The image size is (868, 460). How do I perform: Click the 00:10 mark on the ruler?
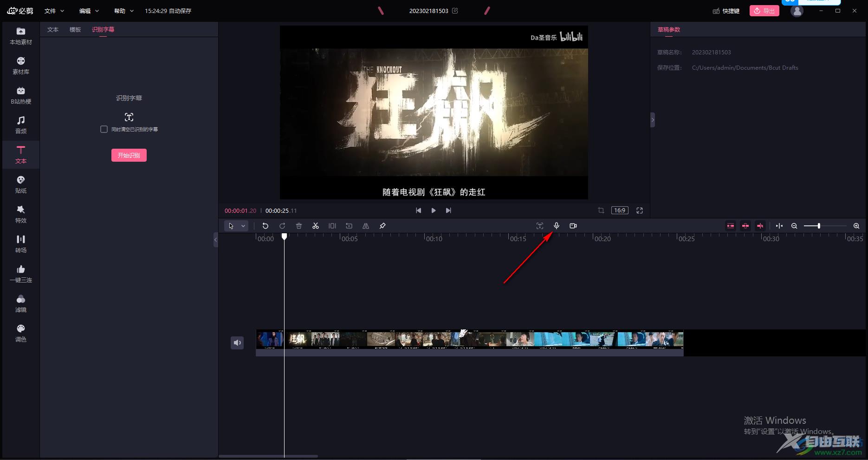[434, 238]
